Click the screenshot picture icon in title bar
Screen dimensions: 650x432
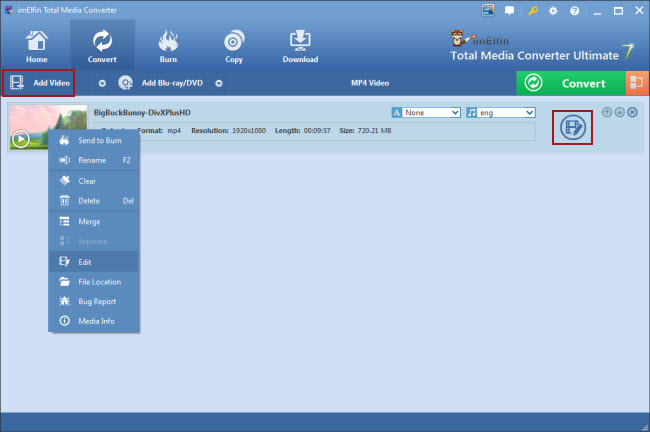[488, 10]
